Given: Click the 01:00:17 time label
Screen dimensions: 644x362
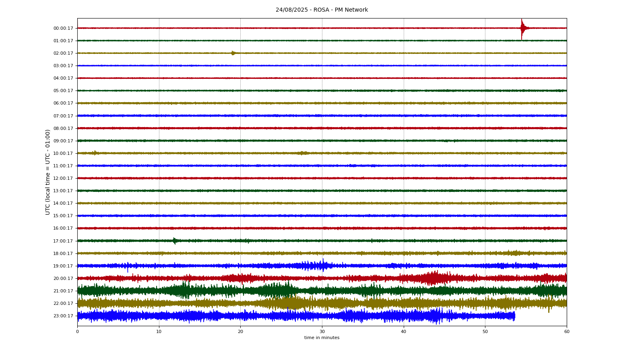Looking at the screenshot, I should (x=63, y=41).
